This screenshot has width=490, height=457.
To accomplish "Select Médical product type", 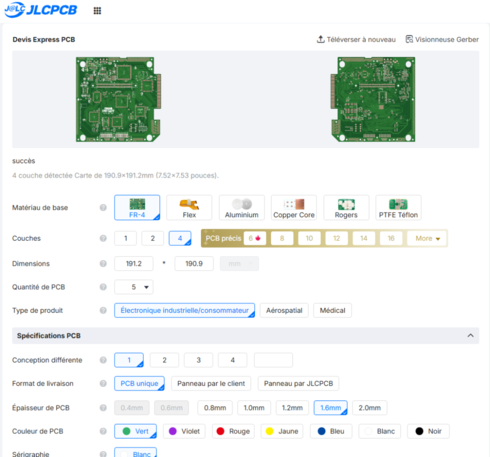I will [x=332, y=310].
